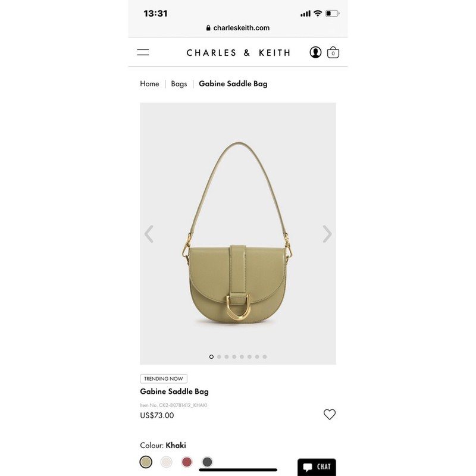Viewport: 476px width, 476px height.
Task: Show next product image arrow
Action: point(327,234)
